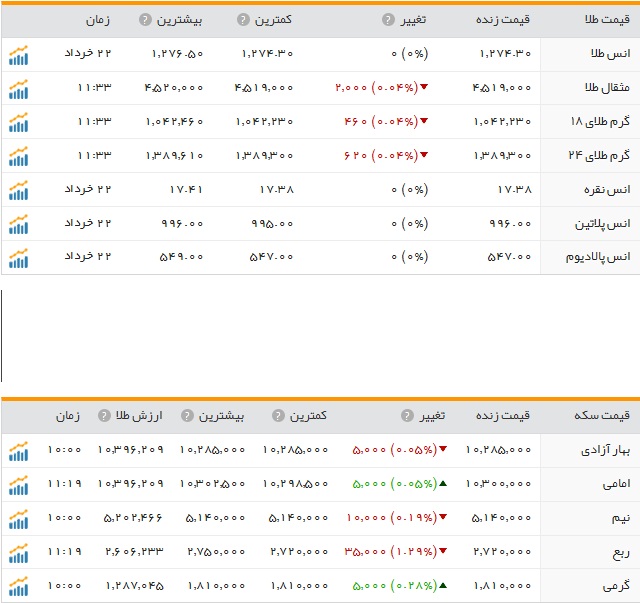Open the نیم coin link
Image resolution: width=640 pixels, height=603 pixels.
click(621, 518)
